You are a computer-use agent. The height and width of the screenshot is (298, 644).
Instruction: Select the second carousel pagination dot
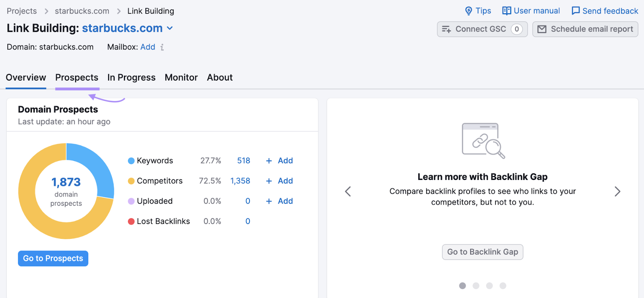[476, 286]
